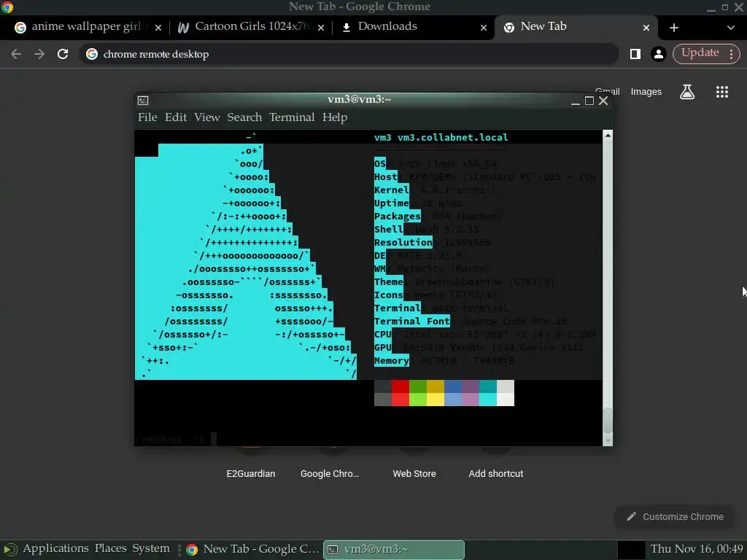The width and height of the screenshot is (747, 560).
Task: Click the Customize Chrome button
Action: tap(675, 517)
